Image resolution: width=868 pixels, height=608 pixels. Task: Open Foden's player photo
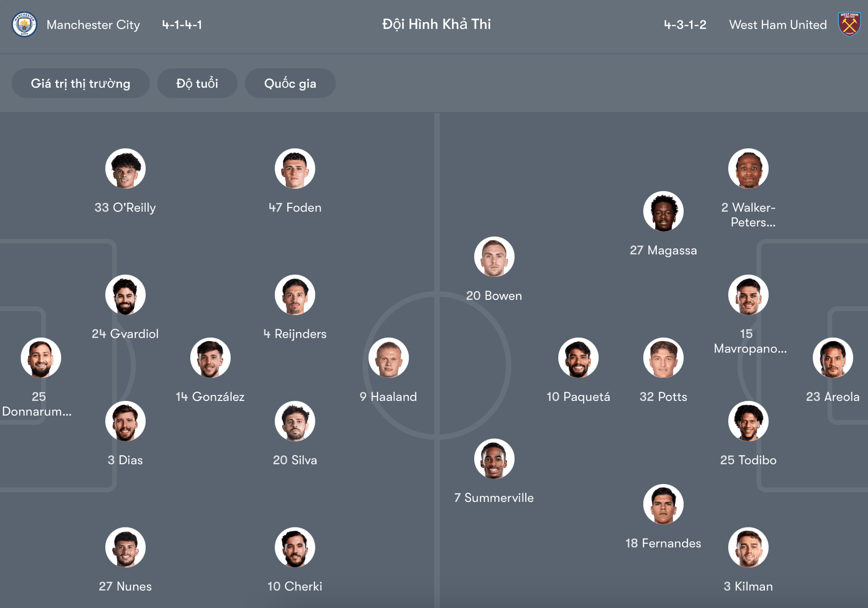(x=295, y=168)
